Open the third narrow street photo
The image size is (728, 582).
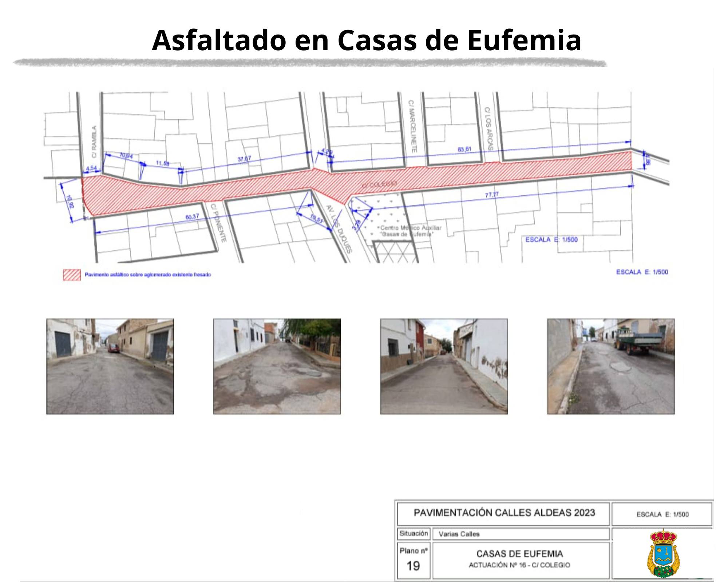pos(444,366)
